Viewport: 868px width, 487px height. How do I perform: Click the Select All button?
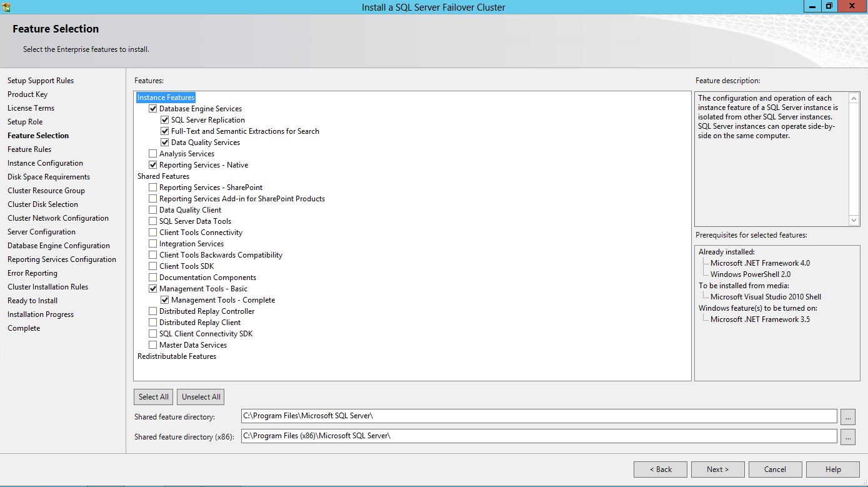[x=154, y=397]
